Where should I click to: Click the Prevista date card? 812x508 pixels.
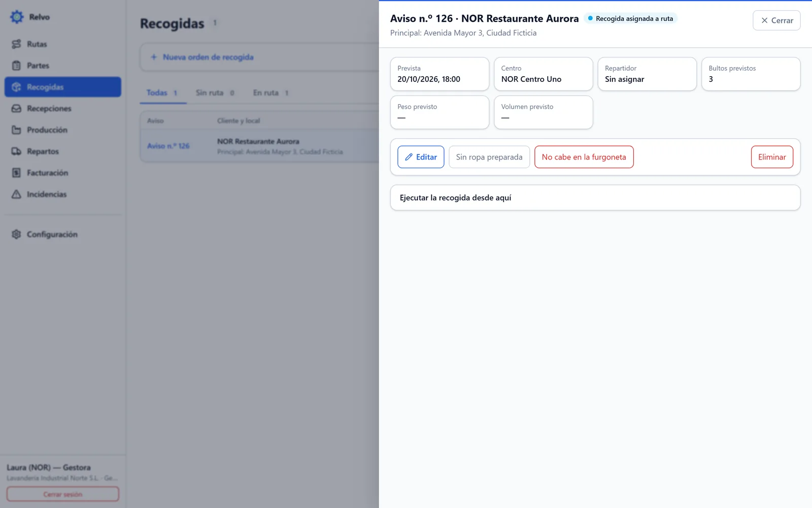439,74
